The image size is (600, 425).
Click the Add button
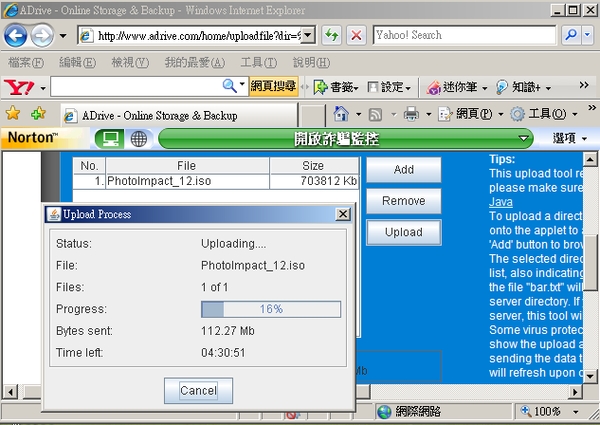pyautogui.click(x=404, y=169)
